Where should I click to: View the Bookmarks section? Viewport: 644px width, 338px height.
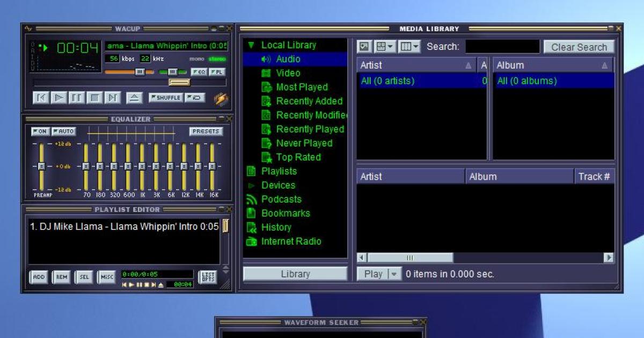[284, 213]
